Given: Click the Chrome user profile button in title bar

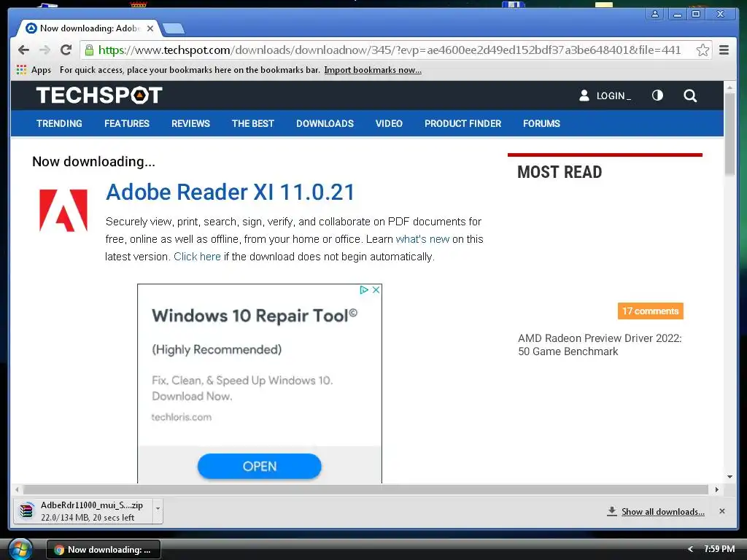Looking at the screenshot, I should 655,14.
